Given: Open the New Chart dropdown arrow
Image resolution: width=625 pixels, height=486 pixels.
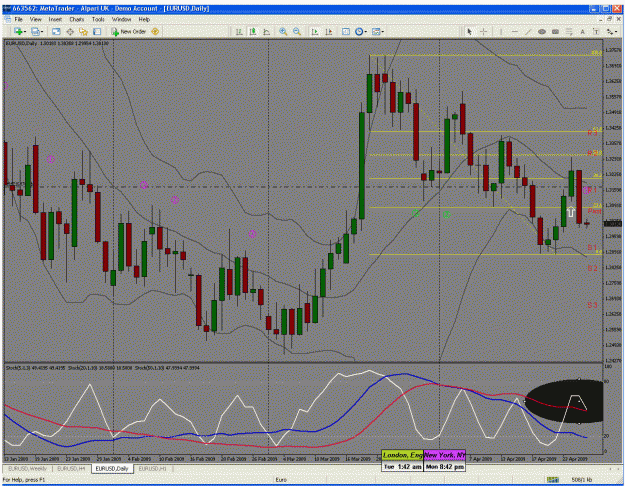Looking at the screenshot, I should (24, 32).
